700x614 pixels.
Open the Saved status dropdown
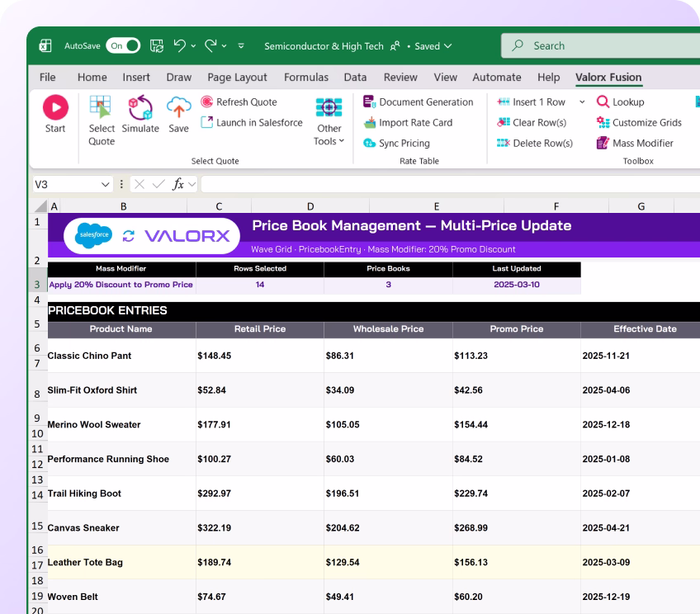[433, 46]
